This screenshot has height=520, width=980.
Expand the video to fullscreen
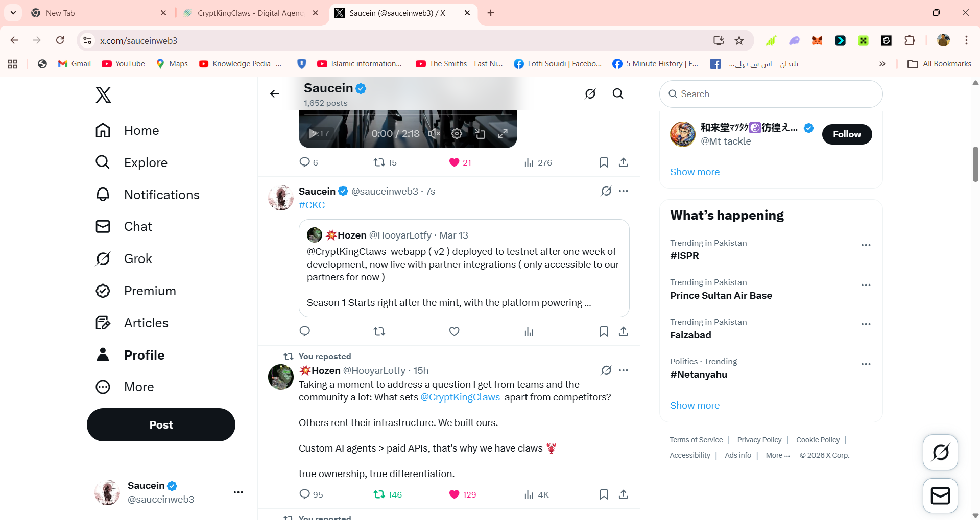click(x=503, y=134)
